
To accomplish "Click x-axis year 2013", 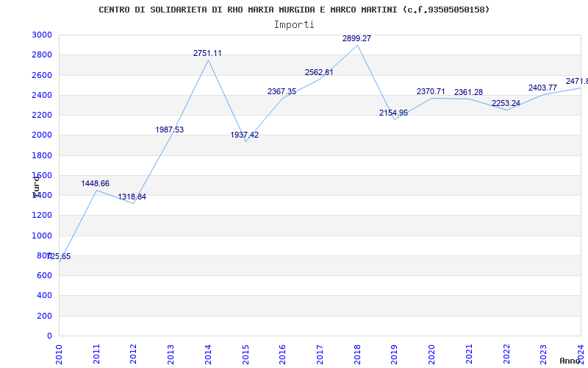I will pyautogui.click(x=171, y=354).
